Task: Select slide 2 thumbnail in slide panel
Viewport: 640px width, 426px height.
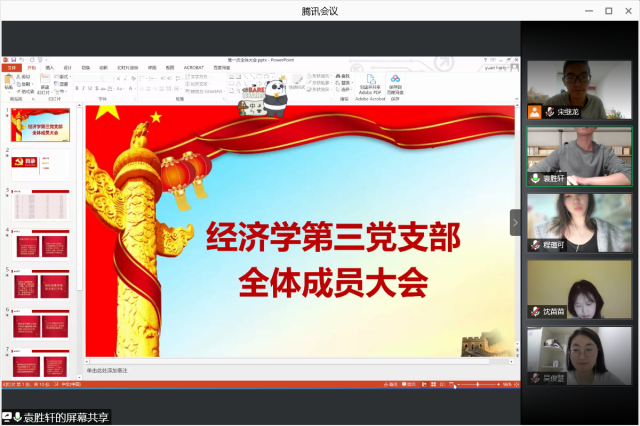Action: tap(39, 163)
